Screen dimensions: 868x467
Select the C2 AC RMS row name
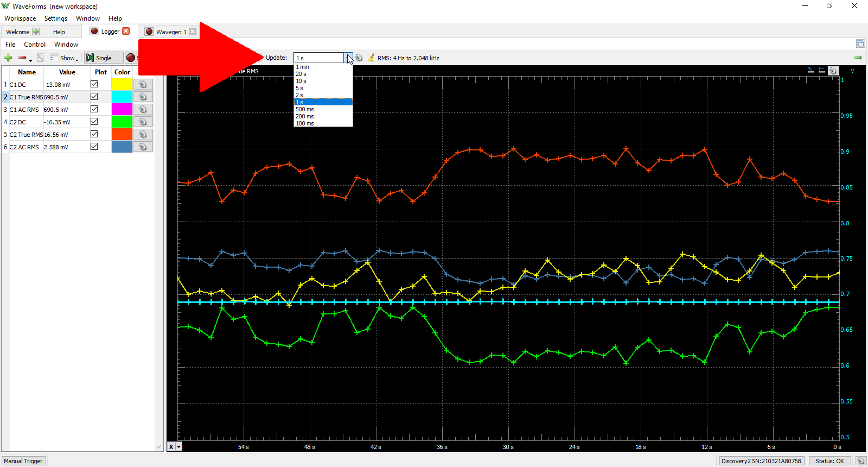(24, 147)
